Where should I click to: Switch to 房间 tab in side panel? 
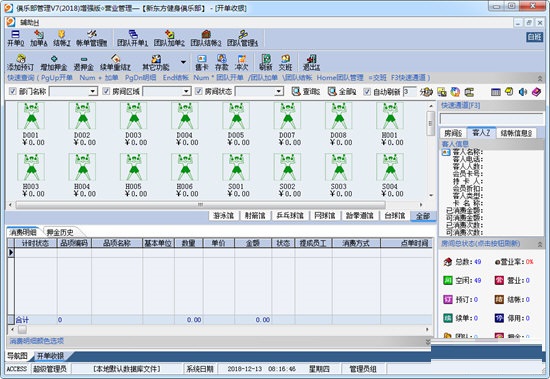[453, 133]
